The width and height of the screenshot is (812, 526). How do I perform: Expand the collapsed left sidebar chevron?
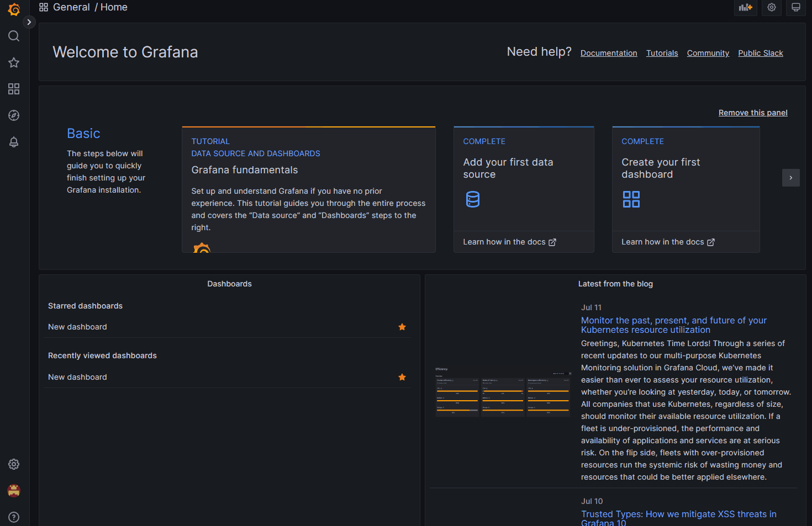(x=29, y=22)
